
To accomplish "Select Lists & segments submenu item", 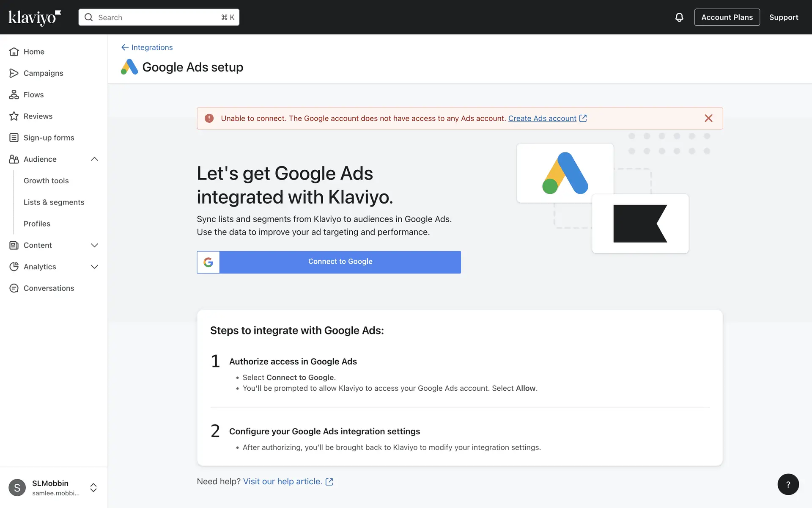I will [54, 202].
